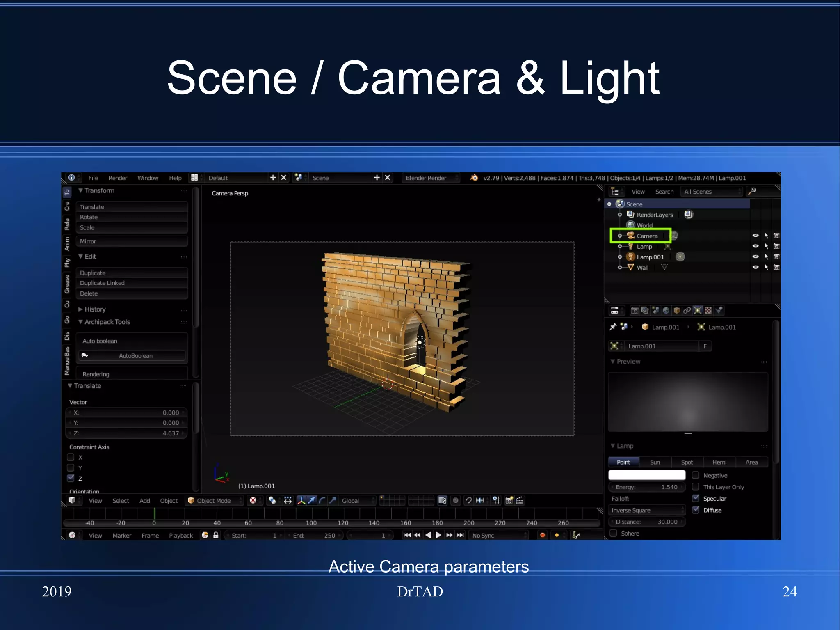Screen dimensions: 840x630
Task: Click the snap magnet icon in viewport header
Action: (468, 500)
